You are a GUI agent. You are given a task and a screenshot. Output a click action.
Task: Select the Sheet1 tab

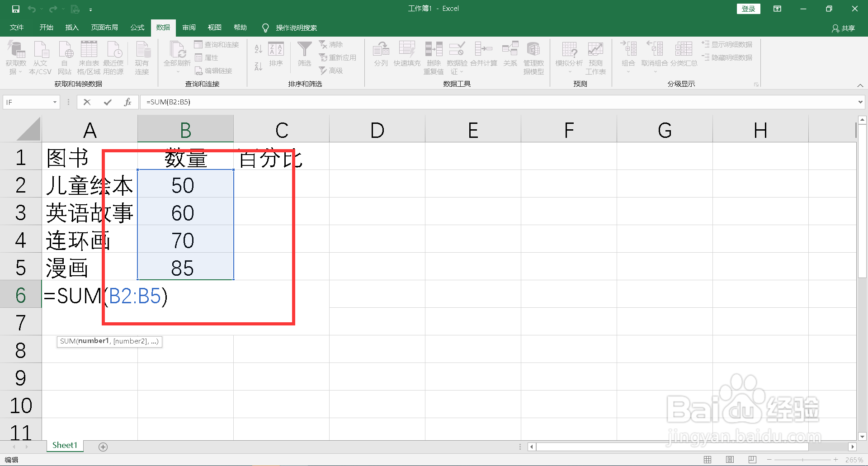pos(65,446)
